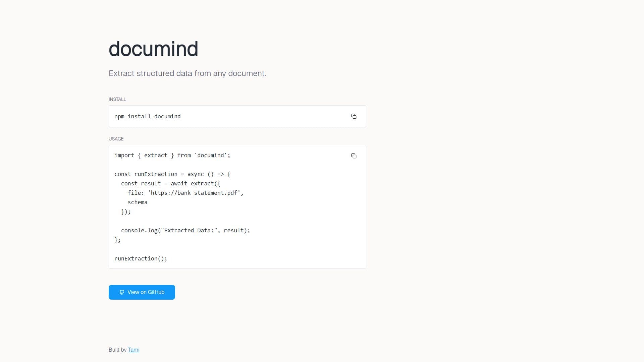Image resolution: width=644 pixels, height=362 pixels.
Task: Click the GitHub icon in the blue button
Action: point(122,292)
